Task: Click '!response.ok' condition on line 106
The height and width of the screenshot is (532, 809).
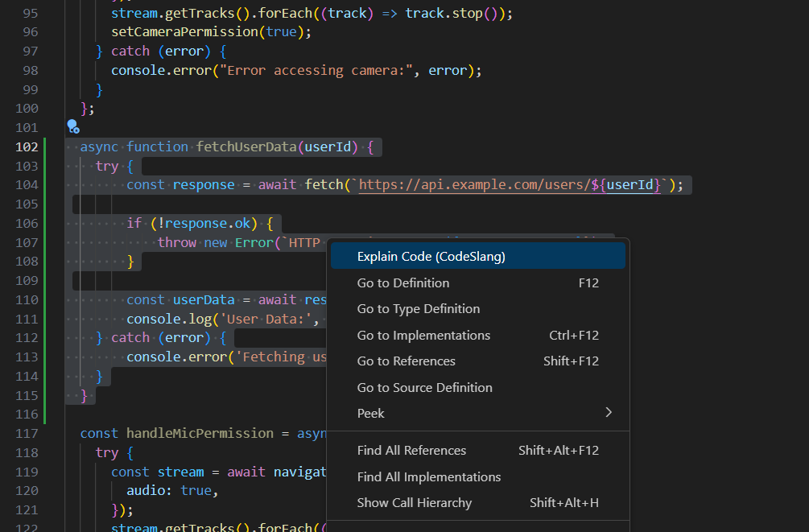Action: pos(204,224)
